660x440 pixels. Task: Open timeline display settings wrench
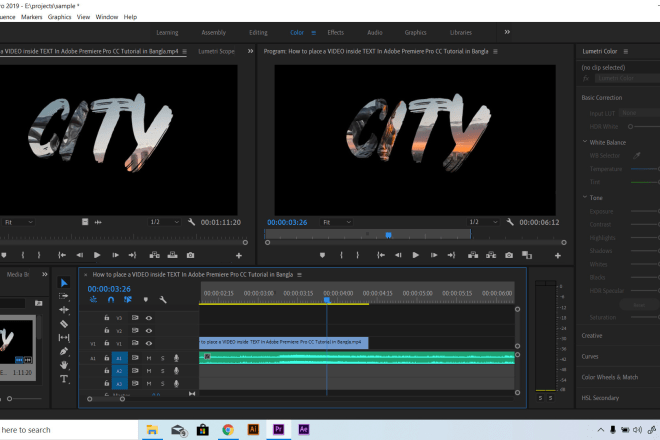163,300
